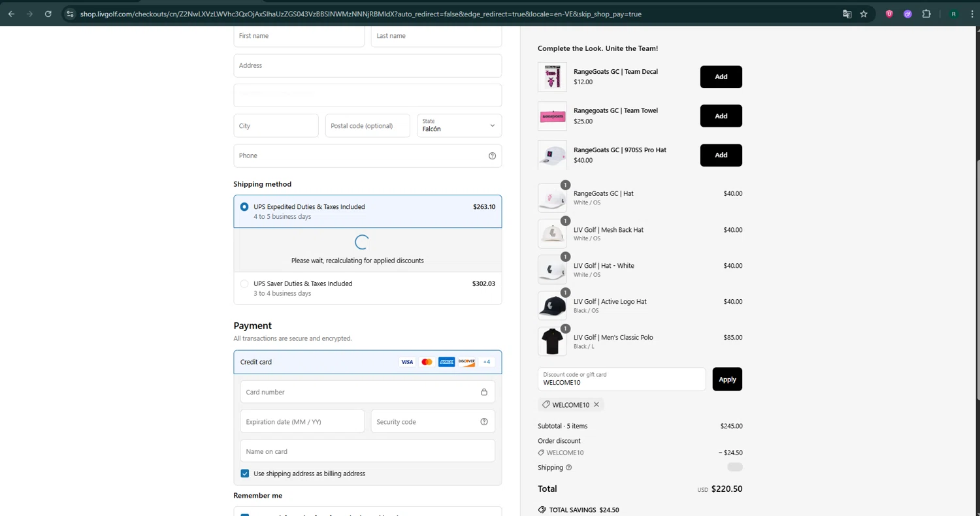
Task: Open the State dropdown showing Falcón
Action: [x=459, y=125]
